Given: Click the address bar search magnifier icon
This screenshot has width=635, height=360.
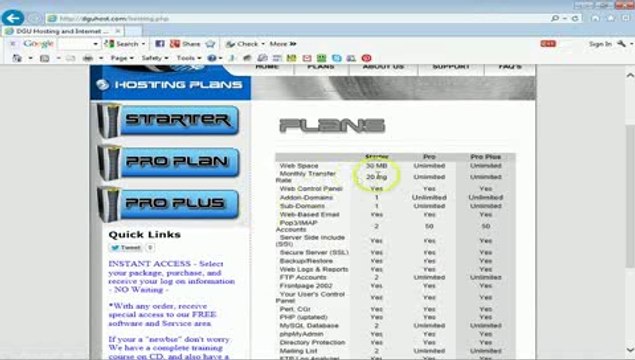Looking at the screenshot, I should click(x=555, y=18).
